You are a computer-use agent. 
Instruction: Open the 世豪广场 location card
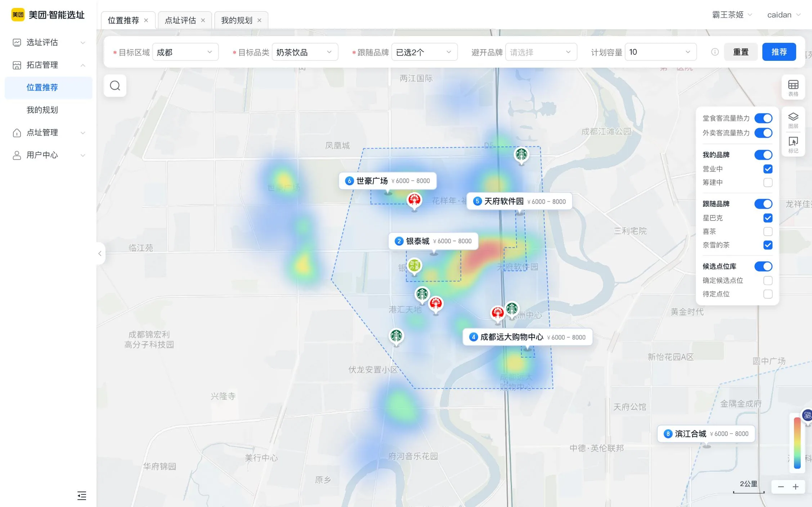coord(387,181)
